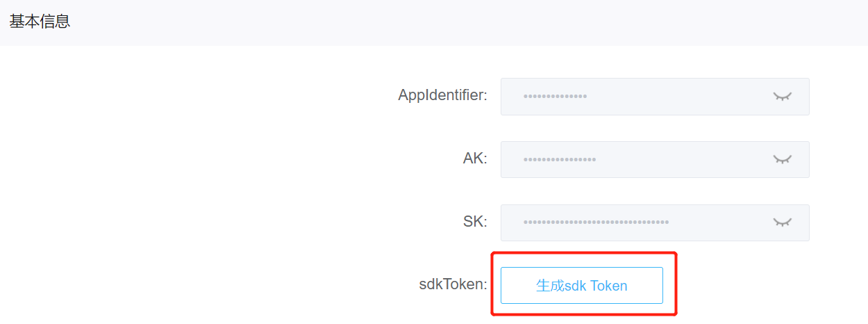Click the sdkToken label
This screenshot has height=324, width=868.
(x=453, y=284)
